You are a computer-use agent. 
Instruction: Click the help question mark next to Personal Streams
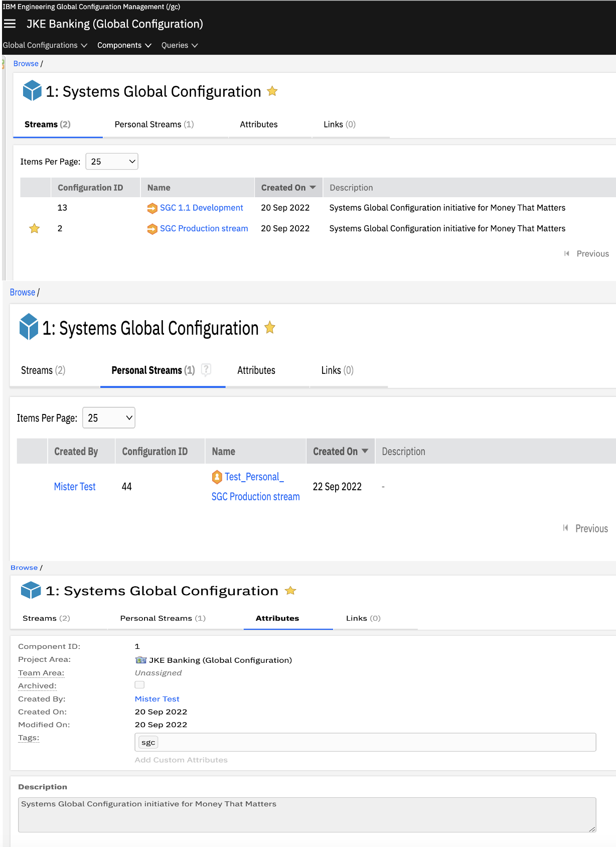click(206, 370)
